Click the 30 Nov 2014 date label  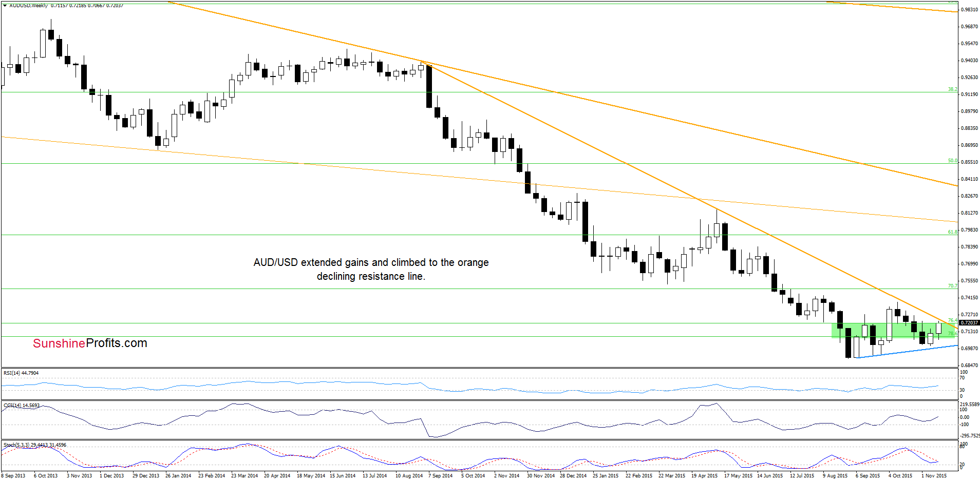[540, 476]
